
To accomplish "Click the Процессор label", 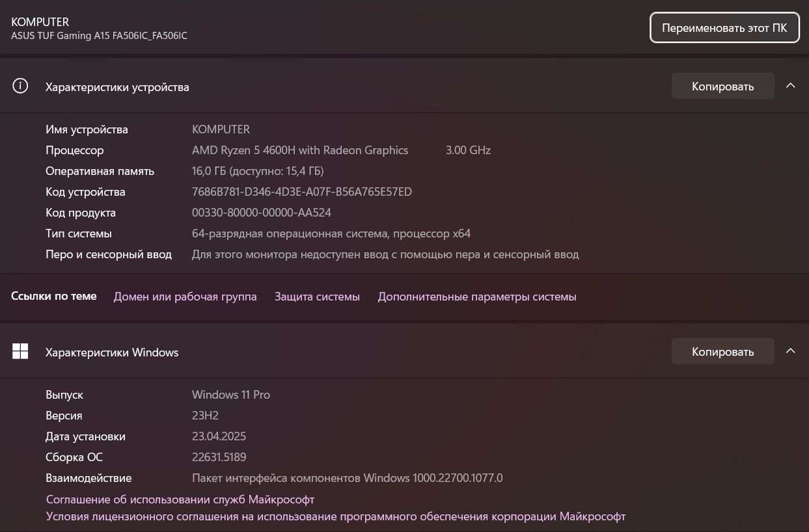I will [x=74, y=150].
